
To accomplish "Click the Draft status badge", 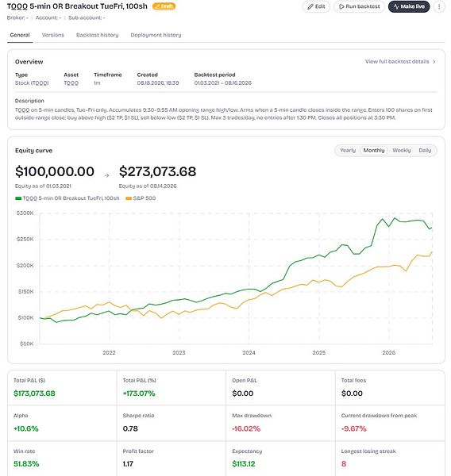I will point(164,6).
